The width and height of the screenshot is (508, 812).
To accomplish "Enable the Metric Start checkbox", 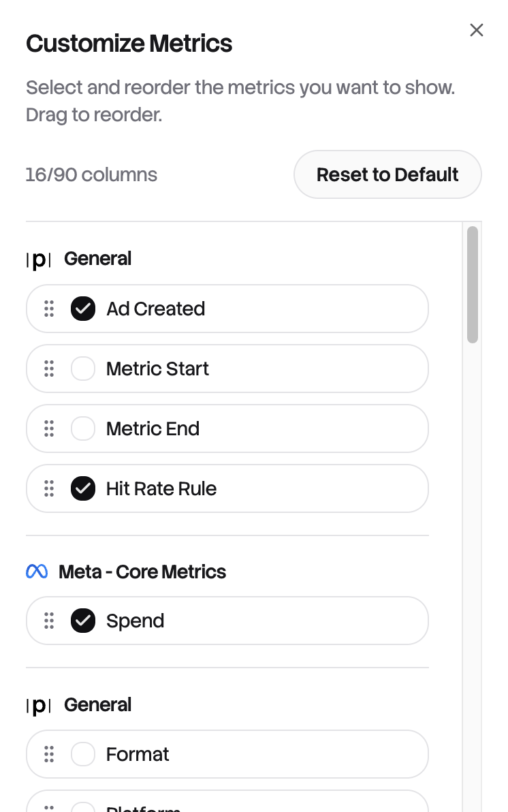I will (x=83, y=369).
